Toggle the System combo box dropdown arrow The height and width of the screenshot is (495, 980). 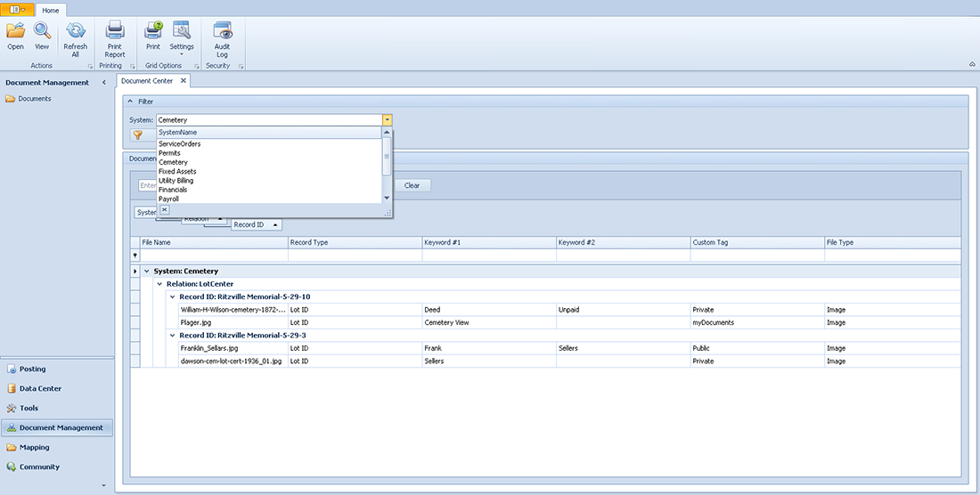tap(388, 120)
